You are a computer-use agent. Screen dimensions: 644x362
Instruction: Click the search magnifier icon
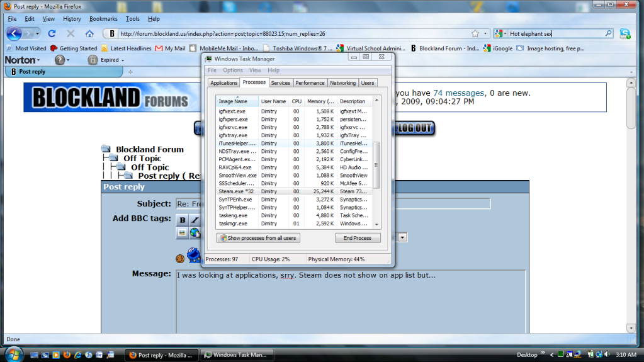[608, 33]
